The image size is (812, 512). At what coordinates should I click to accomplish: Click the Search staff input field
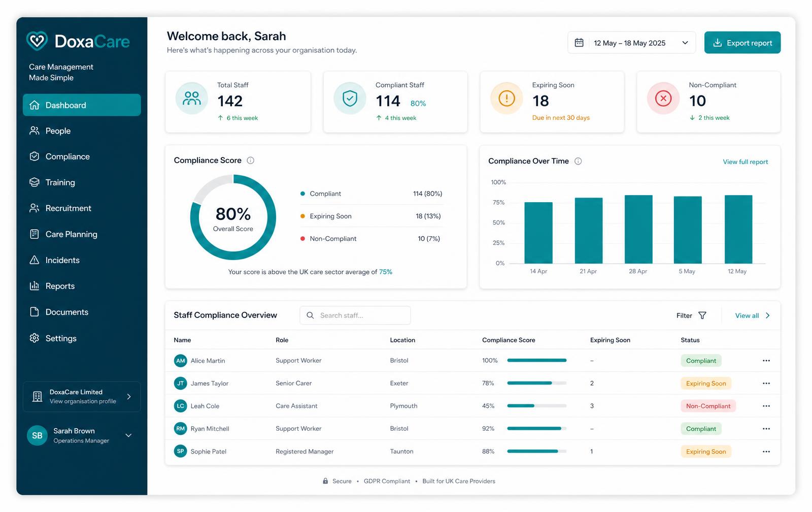click(x=355, y=315)
